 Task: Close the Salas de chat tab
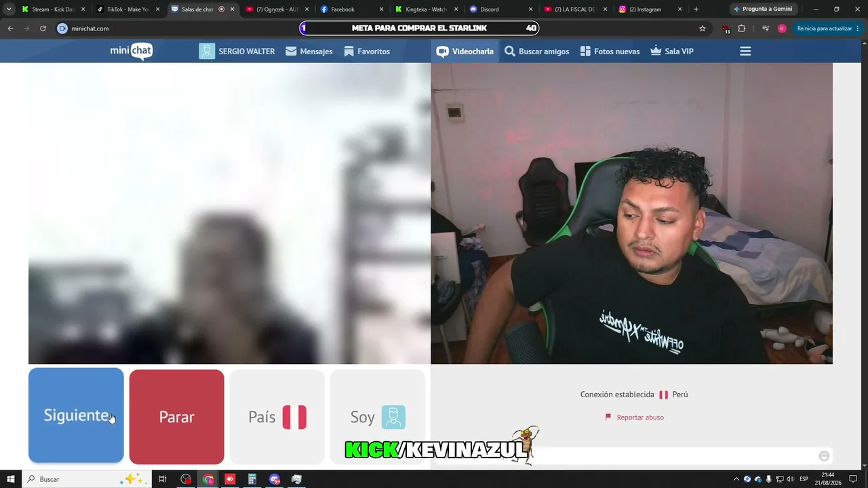233,9
